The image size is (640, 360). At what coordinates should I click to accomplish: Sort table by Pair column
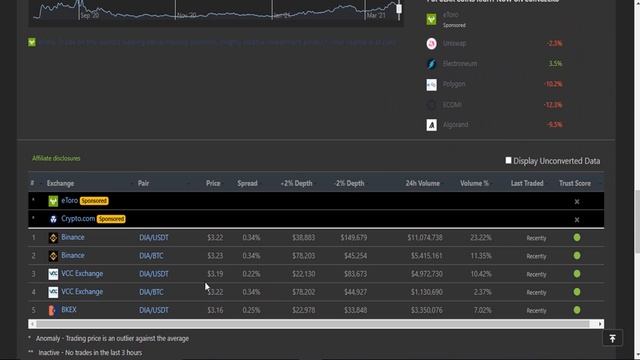tap(143, 183)
